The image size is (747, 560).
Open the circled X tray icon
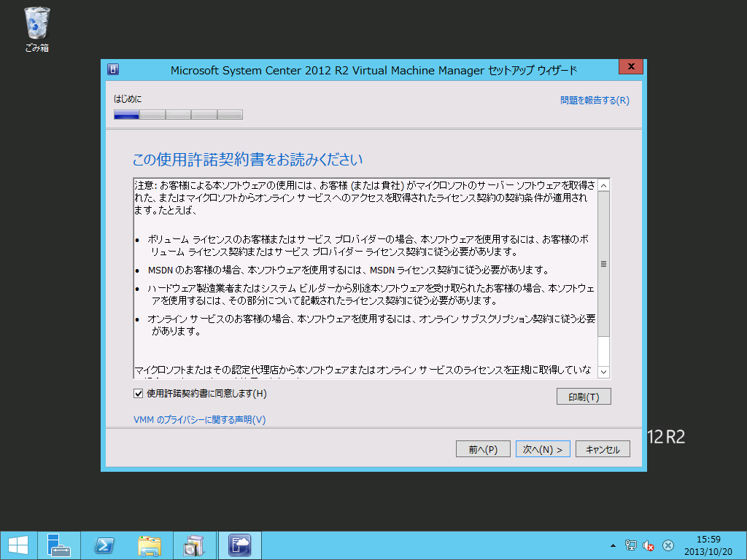668,545
